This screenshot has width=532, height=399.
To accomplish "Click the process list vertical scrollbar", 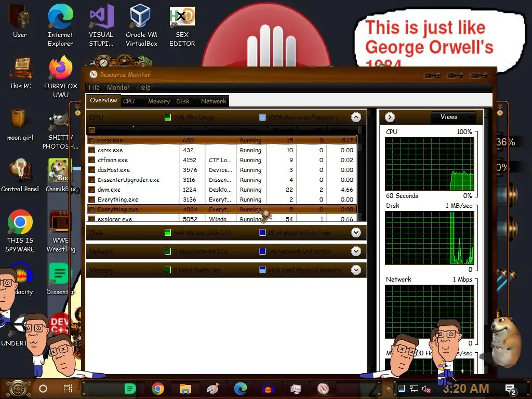I will coord(360,173).
